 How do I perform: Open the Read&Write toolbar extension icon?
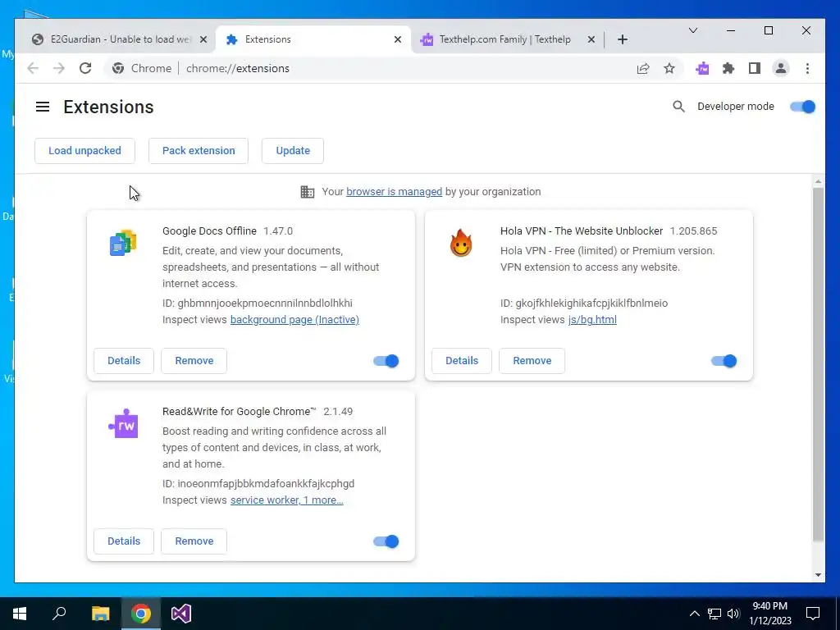pyautogui.click(x=702, y=69)
